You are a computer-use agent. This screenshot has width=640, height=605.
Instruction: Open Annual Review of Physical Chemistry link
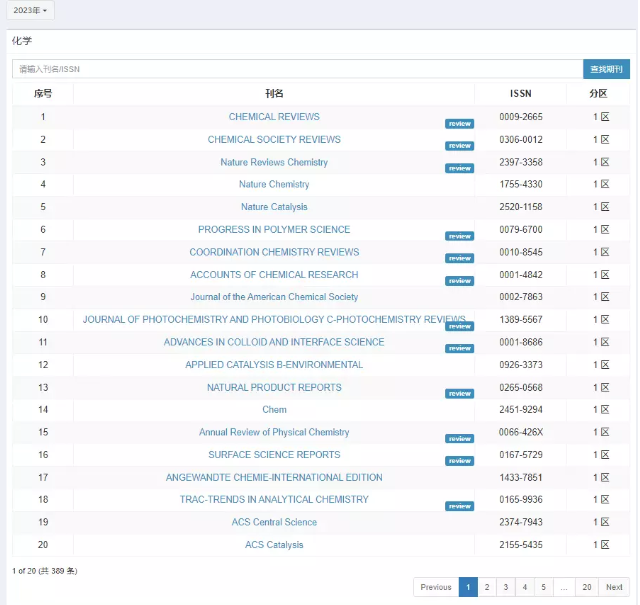274,432
